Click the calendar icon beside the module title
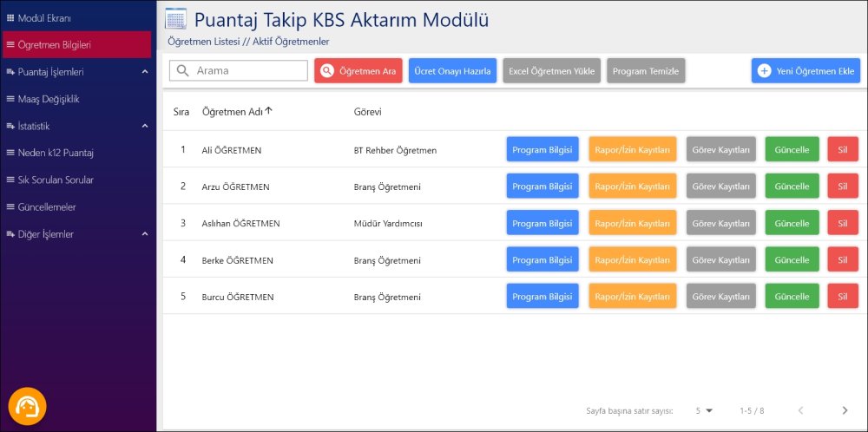 175,19
